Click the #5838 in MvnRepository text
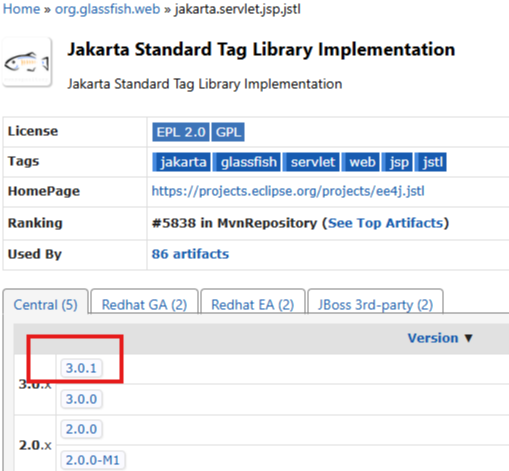 click(234, 223)
